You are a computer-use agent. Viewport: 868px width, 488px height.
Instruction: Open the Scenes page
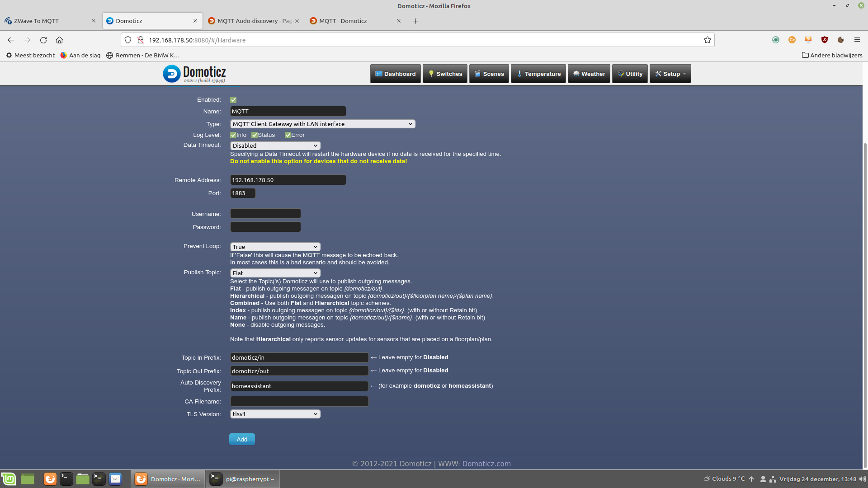[489, 74]
